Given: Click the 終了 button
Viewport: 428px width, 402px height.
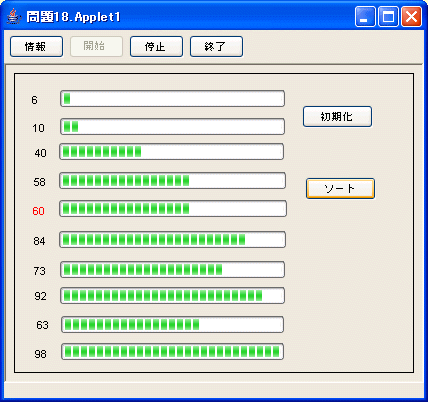Looking at the screenshot, I should point(216,47).
